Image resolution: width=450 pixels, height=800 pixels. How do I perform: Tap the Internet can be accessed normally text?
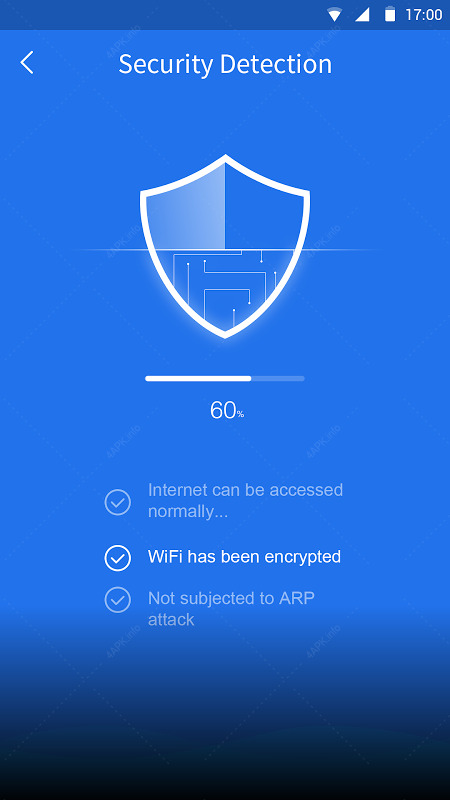pyautogui.click(x=245, y=501)
